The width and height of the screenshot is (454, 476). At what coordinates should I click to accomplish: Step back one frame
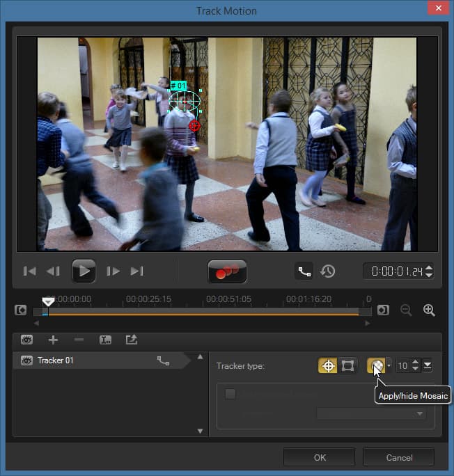tap(53, 271)
